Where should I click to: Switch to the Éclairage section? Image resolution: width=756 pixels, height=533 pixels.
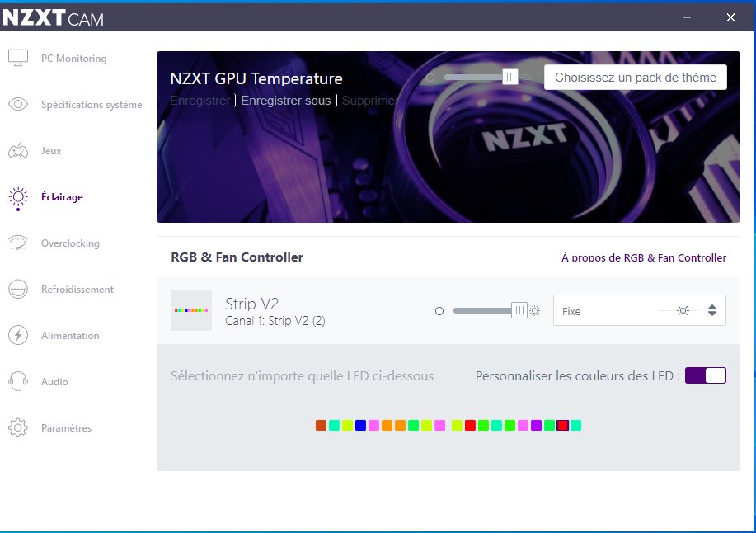(x=62, y=197)
